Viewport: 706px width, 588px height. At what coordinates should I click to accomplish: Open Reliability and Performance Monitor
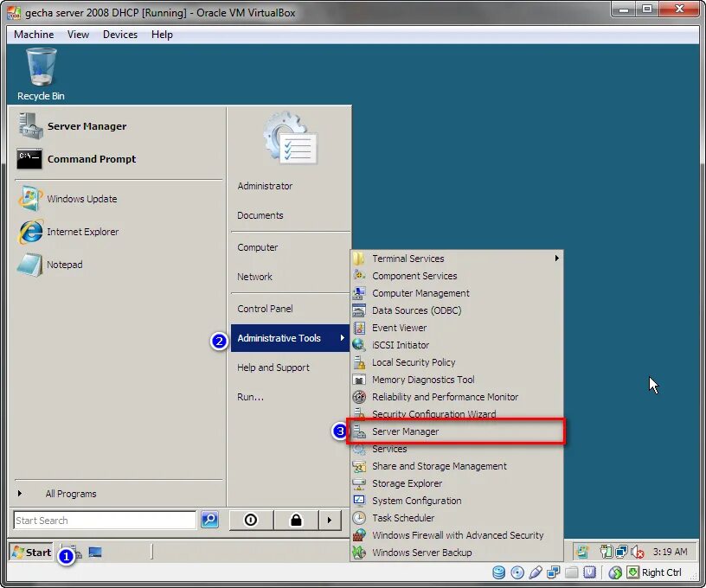[x=457, y=397]
